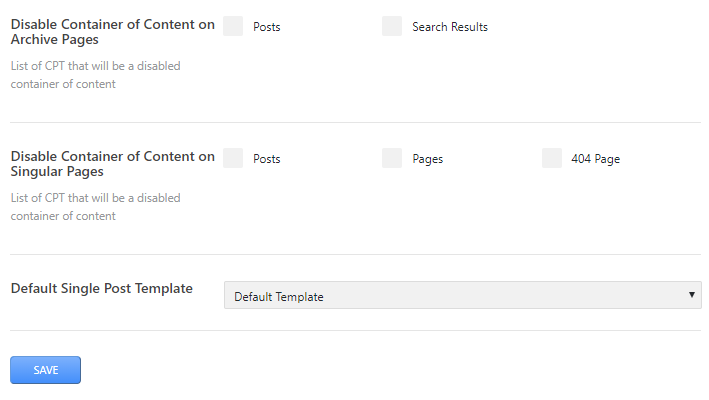Select the 'Disable Container of Content on Singular Pages' heading
709x400 pixels.
point(112,164)
